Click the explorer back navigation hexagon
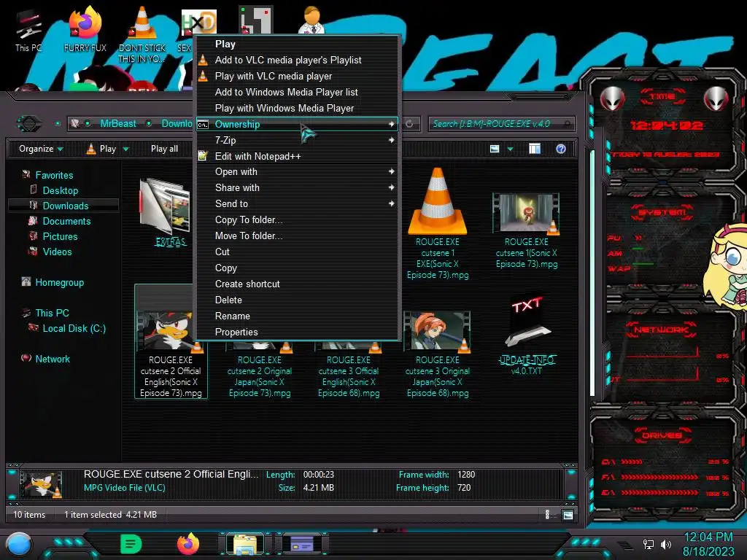Screen dimensions: 747x560 pyautogui.click(x=29, y=124)
